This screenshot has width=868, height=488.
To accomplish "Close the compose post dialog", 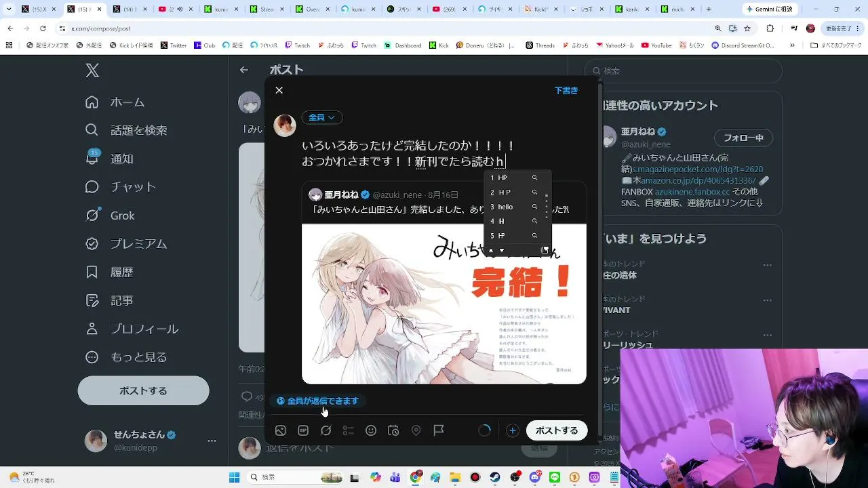I will pyautogui.click(x=279, y=90).
